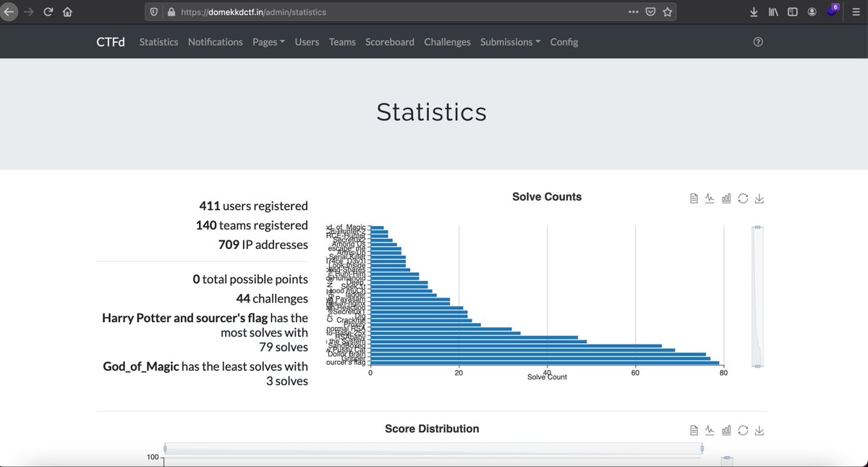
Task: Reload the page in the browser
Action: [x=48, y=12]
